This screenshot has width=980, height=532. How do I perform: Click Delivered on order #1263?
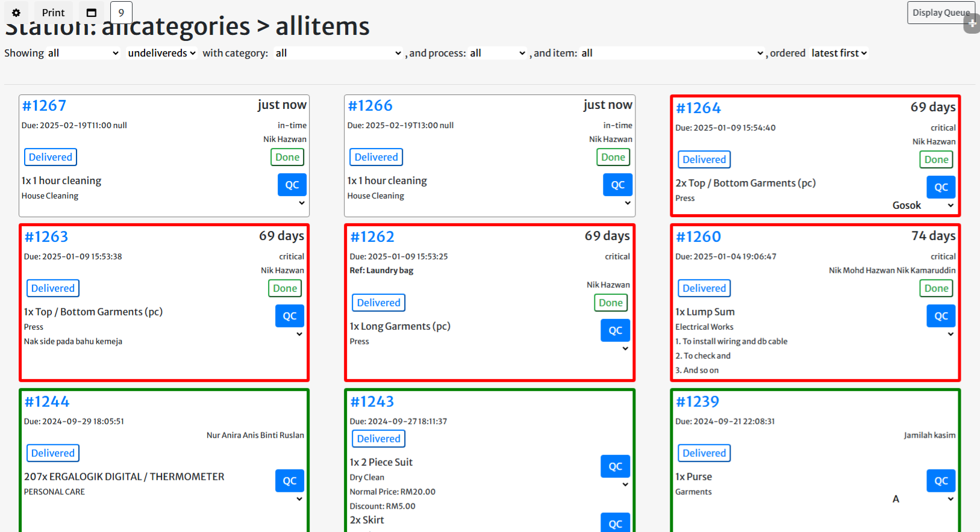pyautogui.click(x=53, y=288)
